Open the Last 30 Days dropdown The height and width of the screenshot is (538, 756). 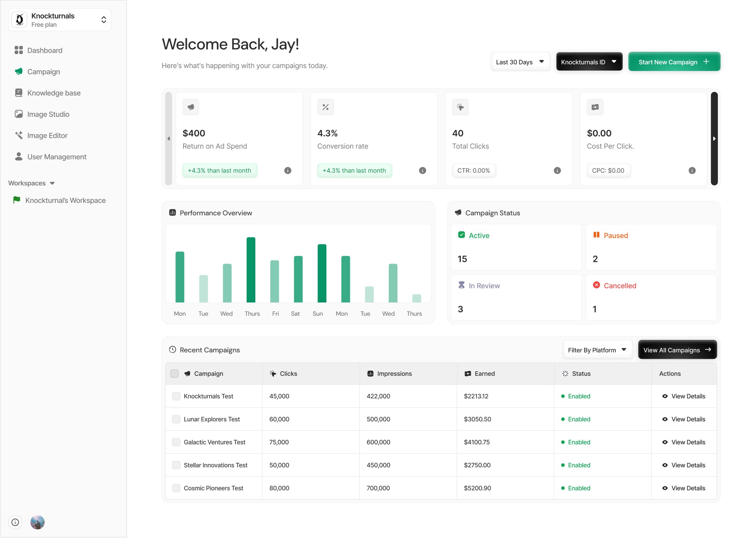click(x=520, y=62)
